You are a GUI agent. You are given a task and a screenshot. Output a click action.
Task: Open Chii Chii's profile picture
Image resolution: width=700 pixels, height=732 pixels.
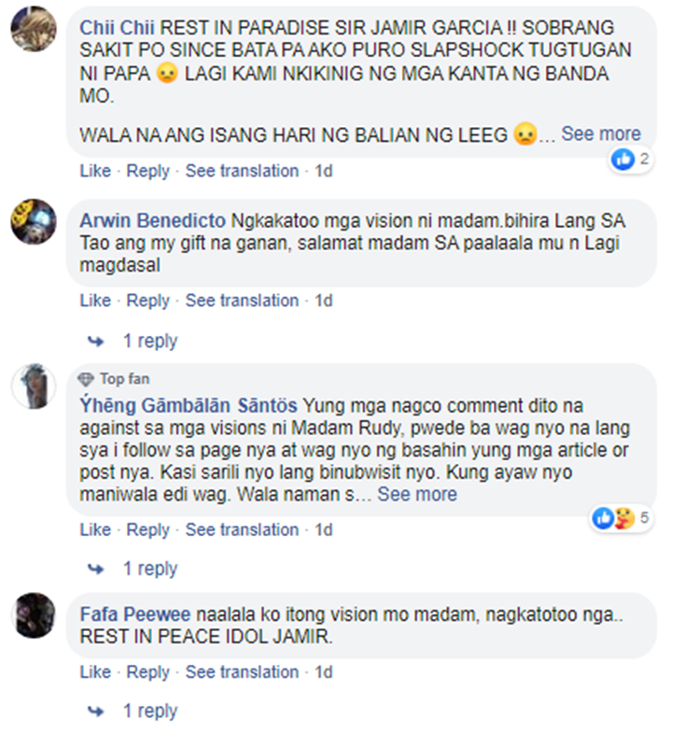click(x=34, y=29)
